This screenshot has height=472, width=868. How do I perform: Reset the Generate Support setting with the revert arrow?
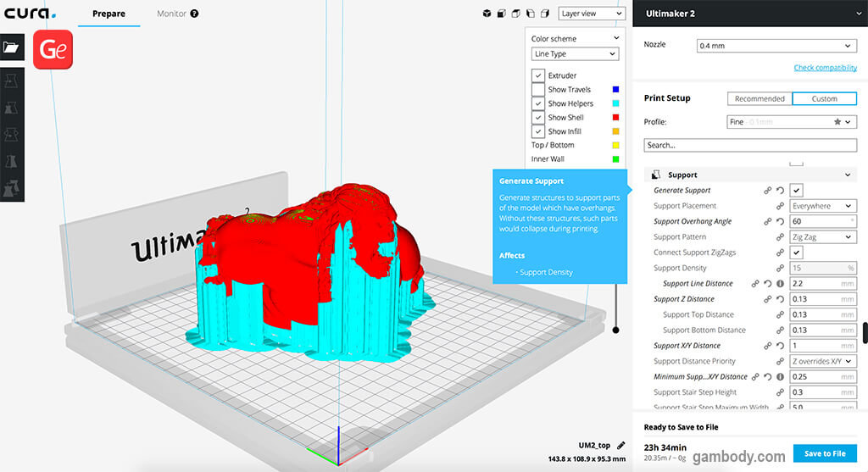coord(780,191)
